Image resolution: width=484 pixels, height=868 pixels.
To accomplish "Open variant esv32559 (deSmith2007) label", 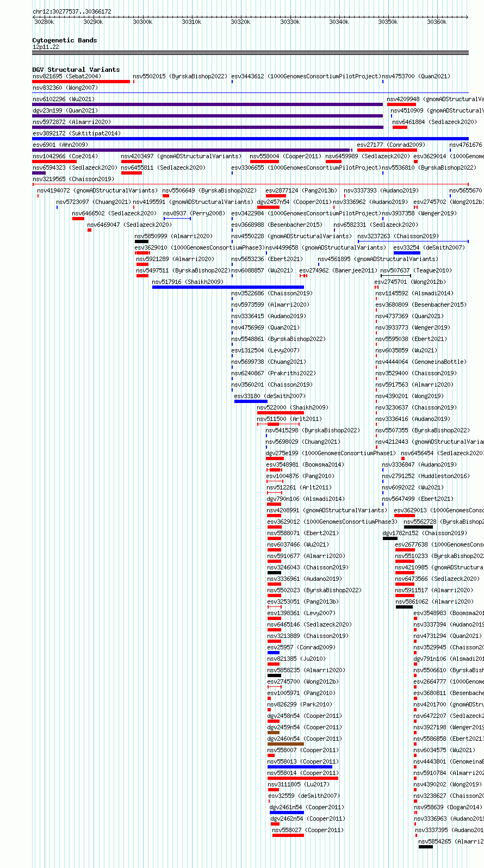I will coord(305,796).
